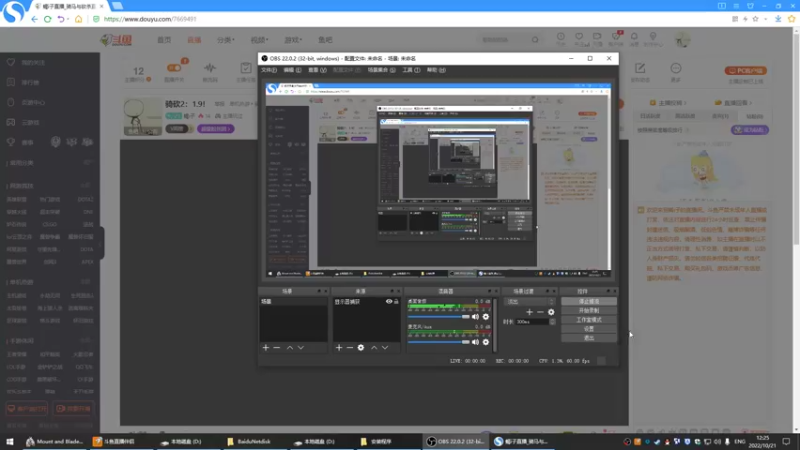Open OBS Settings from the controls panel
800x450 pixels.
click(589, 329)
